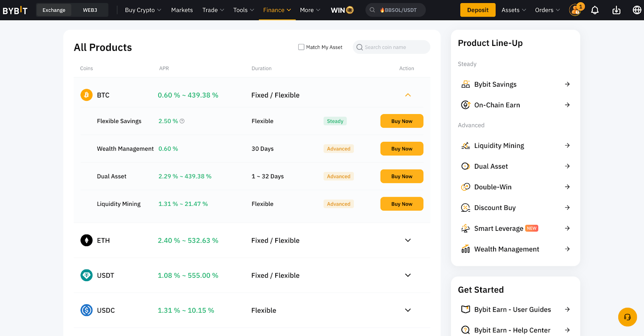Open the Assets dropdown
This screenshot has height=336, width=644.
(514, 10)
